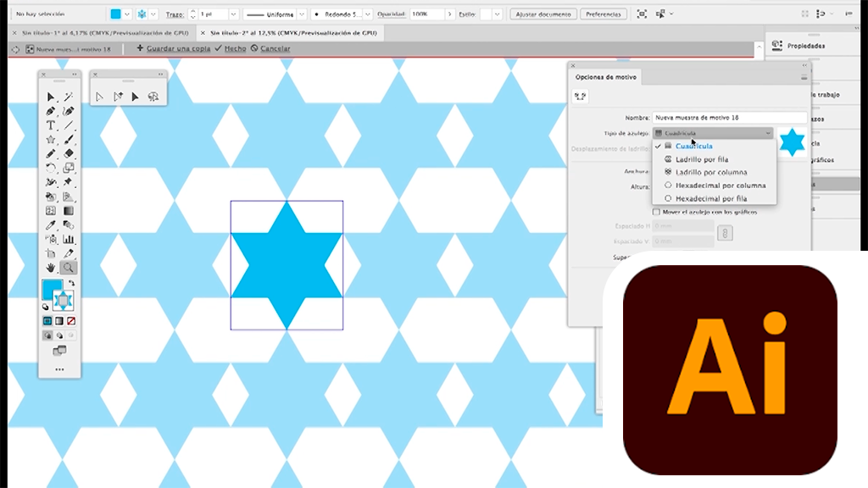Set color mode to None (red slash)
The width and height of the screenshot is (868, 488).
tap(71, 321)
